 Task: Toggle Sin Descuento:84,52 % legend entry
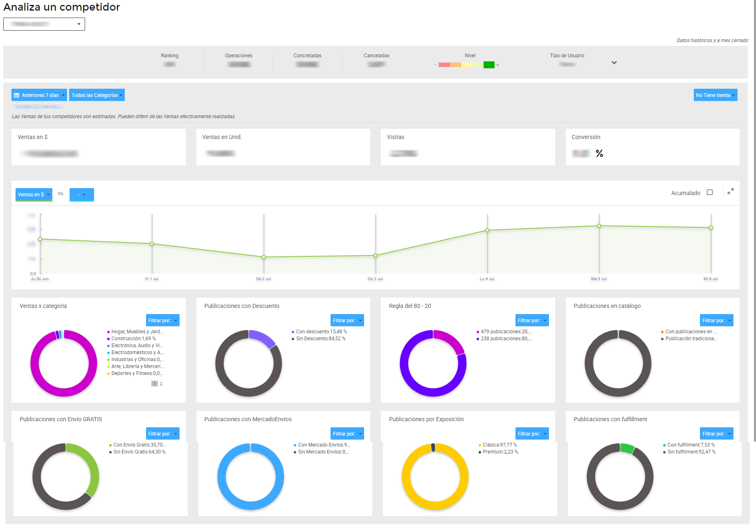319,339
